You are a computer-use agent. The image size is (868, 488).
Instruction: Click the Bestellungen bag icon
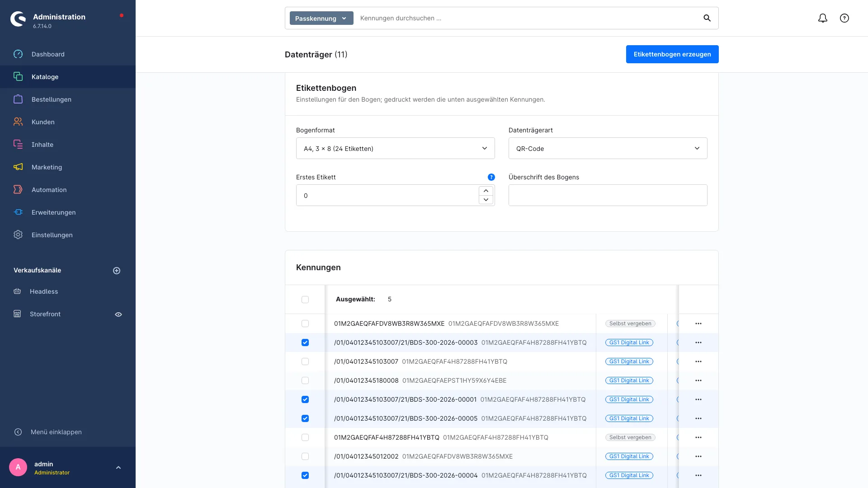[x=18, y=99]
